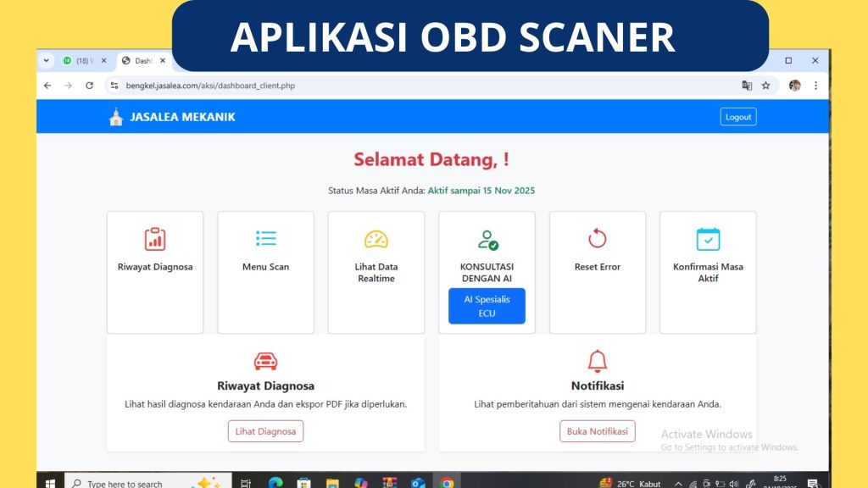Image resolution: width=868 pixels, height=488 pixels.
Task: Click the JASALEA MEKANIK logo icon
Action: point(115,116)
